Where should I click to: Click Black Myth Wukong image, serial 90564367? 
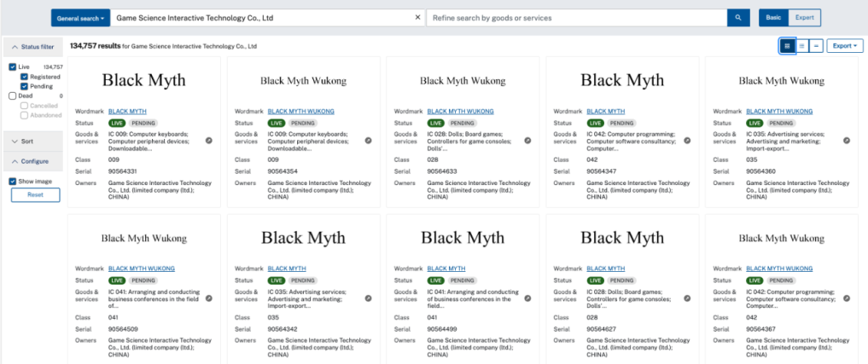click(782, 239)
